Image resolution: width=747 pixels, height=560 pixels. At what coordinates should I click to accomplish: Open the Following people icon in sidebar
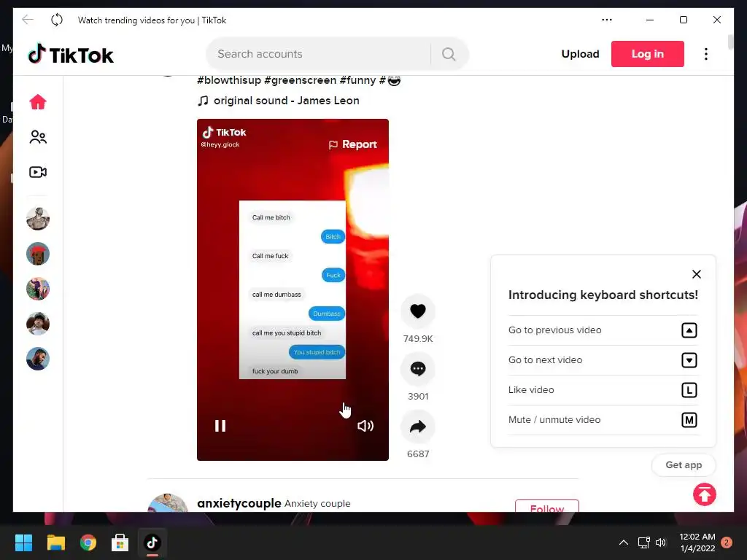pyautogui.click(x=38, y=137)
